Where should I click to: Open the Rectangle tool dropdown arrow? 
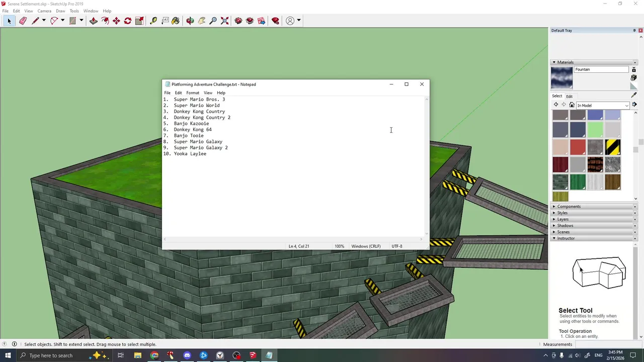coord(81,21)
